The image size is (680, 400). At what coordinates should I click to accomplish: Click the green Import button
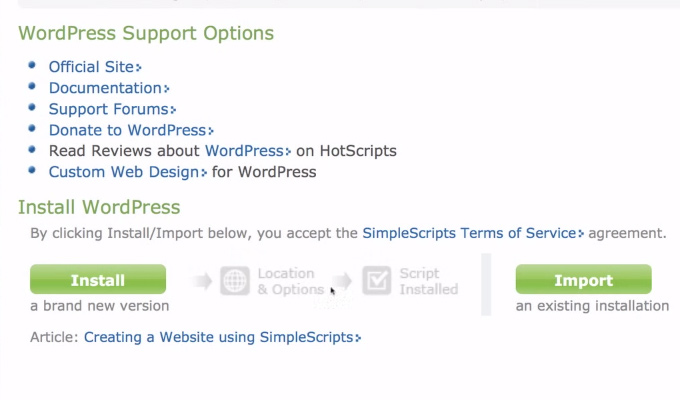tap(583, 279)
